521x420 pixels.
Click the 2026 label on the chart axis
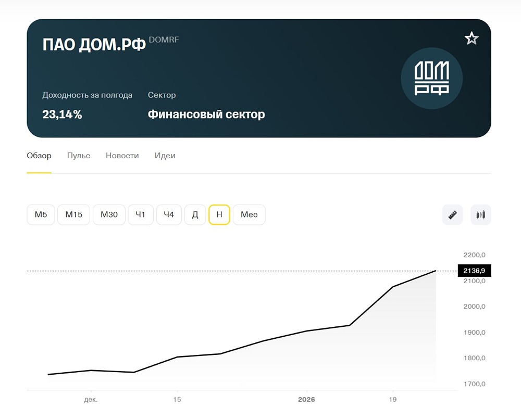(307, 400)
